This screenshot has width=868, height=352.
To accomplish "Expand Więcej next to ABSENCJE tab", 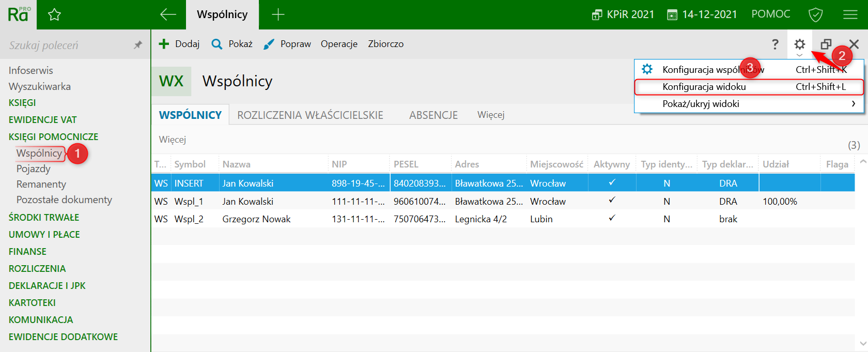I will (x=490, y=115).
